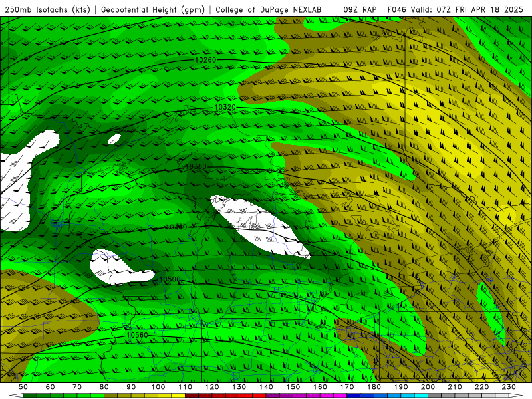
Task: Select the bright yellow 105–110 kt legend swatch
Action: (178, 396)
